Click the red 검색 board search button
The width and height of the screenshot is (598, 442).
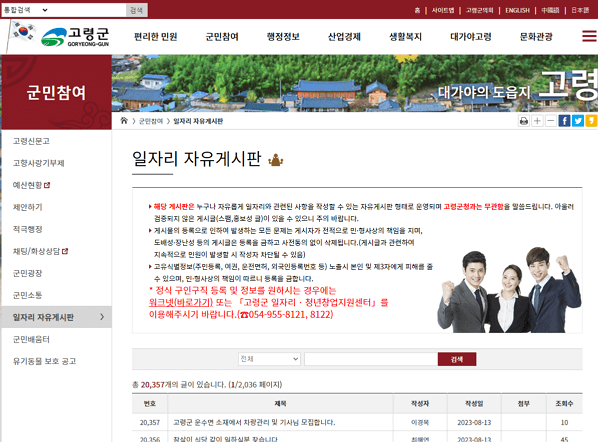click(457, 359)
